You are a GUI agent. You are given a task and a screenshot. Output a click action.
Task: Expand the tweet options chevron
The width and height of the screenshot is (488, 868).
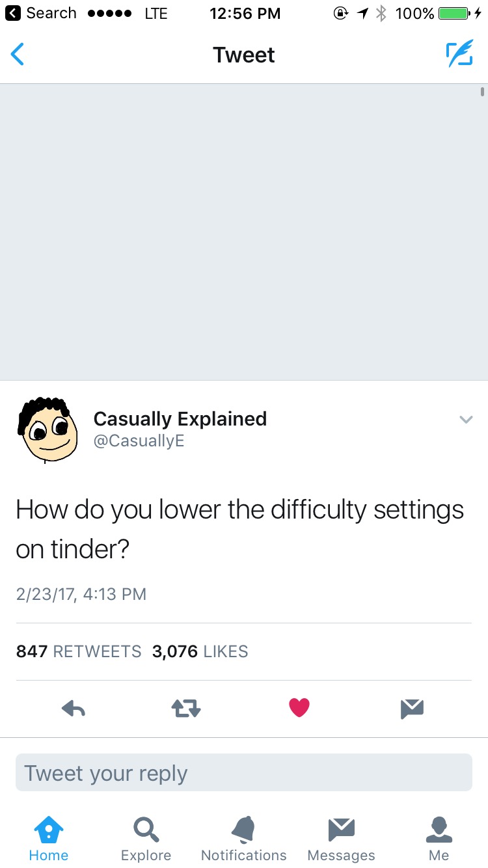tap(465, 419)
